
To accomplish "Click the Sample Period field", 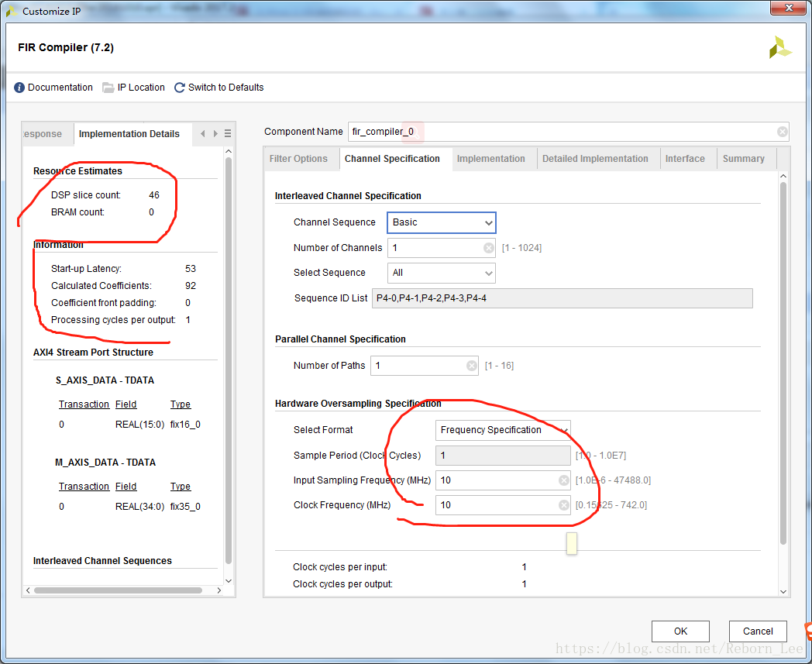I will click(x=503, y=456).
